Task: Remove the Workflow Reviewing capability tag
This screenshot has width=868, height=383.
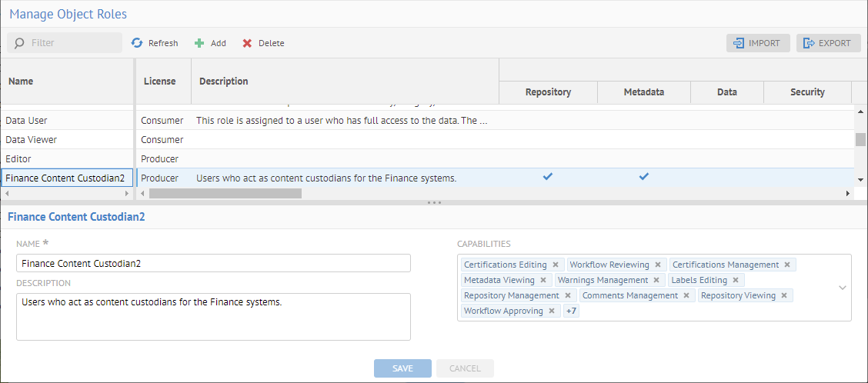Action: point(658,265)
